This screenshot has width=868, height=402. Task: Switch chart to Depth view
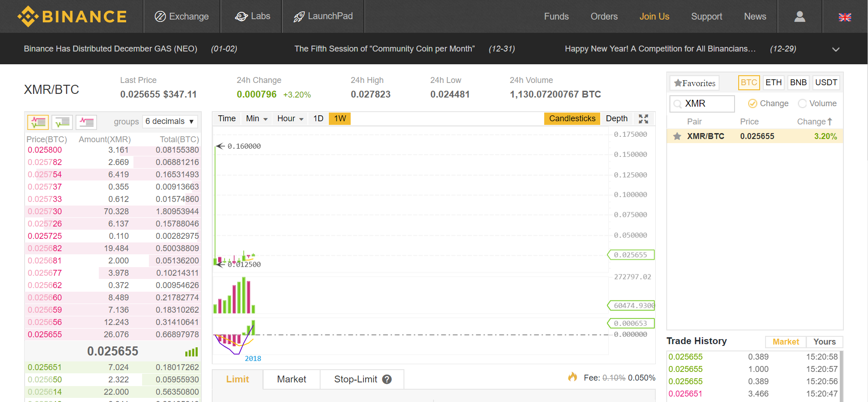(x=617, y=119)
